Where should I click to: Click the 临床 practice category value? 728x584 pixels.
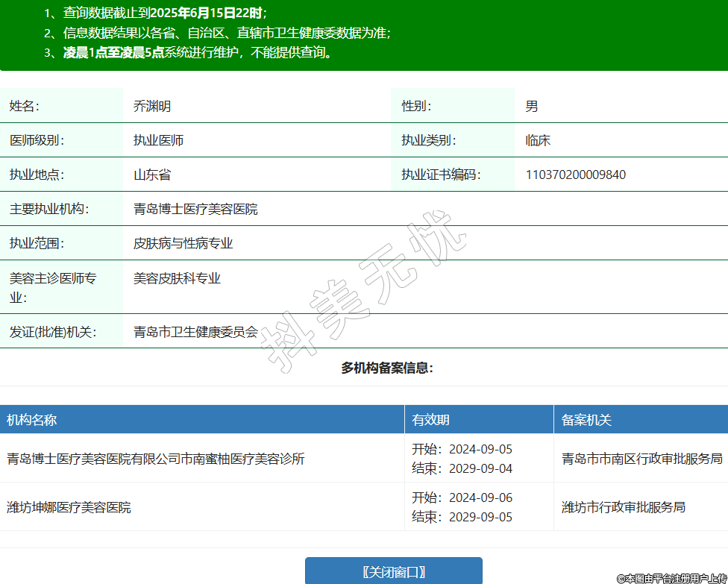tap(538, 140)
